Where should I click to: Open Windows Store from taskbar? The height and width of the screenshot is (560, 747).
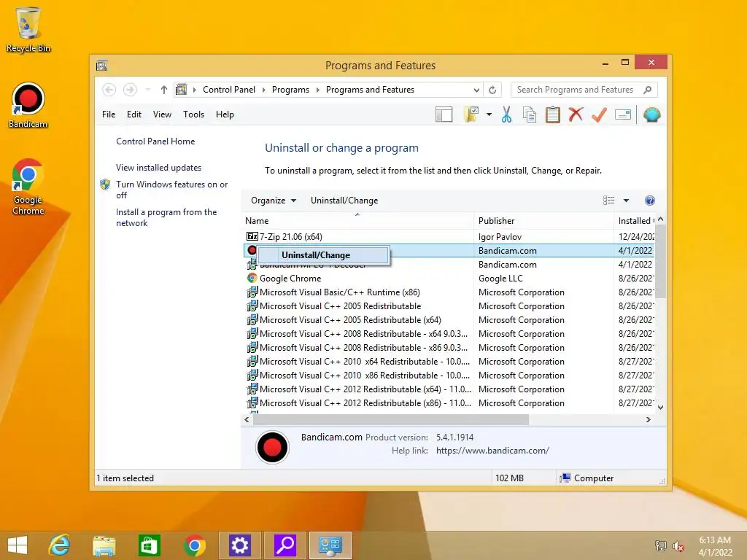(x=149, y=545)
